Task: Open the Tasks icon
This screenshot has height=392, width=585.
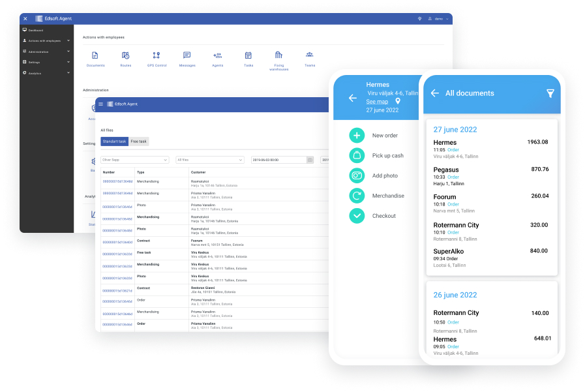Action: point(248,55)
